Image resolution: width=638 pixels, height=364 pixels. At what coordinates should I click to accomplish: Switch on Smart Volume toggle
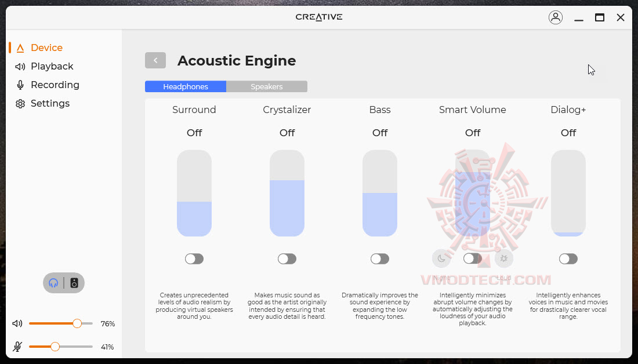point(473,259)
